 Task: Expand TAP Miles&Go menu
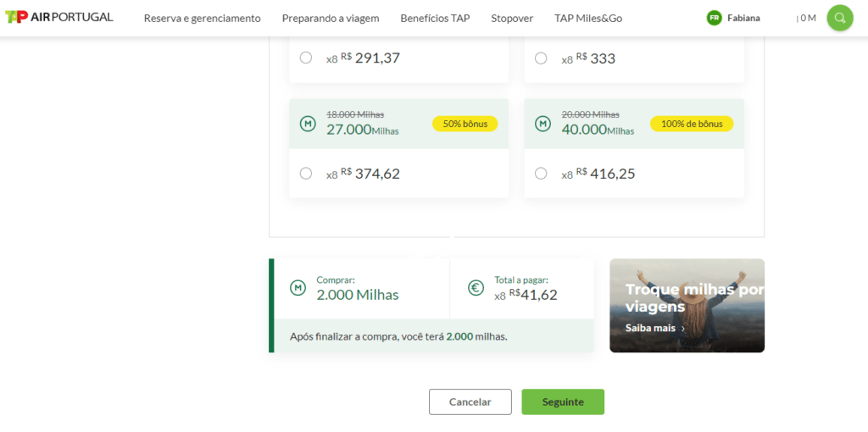(588, 18)
